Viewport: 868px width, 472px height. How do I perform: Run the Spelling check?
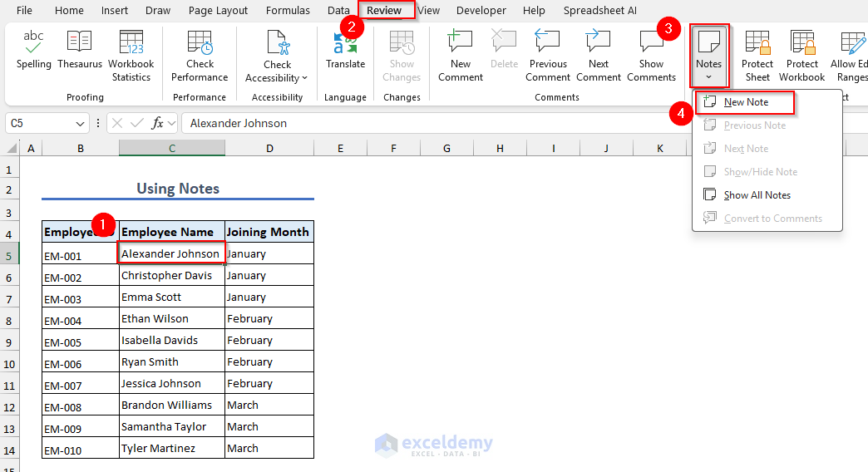[x=33, y=50]
